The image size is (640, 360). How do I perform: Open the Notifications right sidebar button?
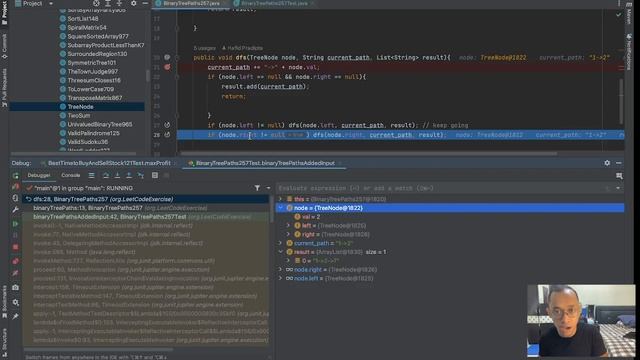pos(629,52)
